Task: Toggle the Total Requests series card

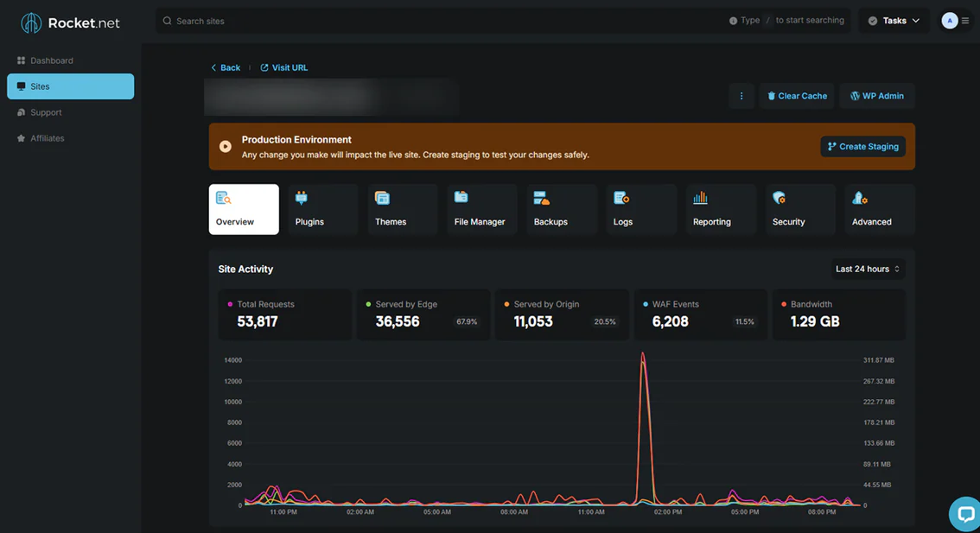Action: pyautogui.click(x=285, y=314)
